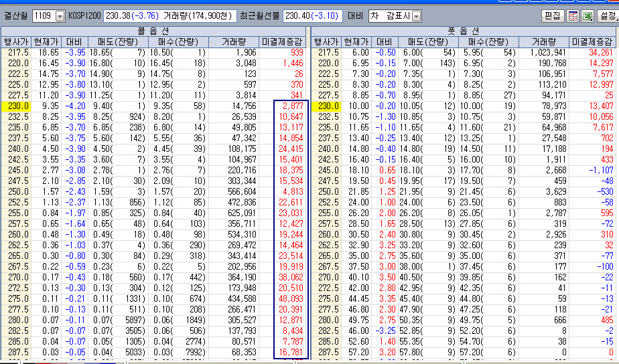Click the call options 미결제증감 column header
Viewport: 619px width, 364px height.
tap(282, 41)
